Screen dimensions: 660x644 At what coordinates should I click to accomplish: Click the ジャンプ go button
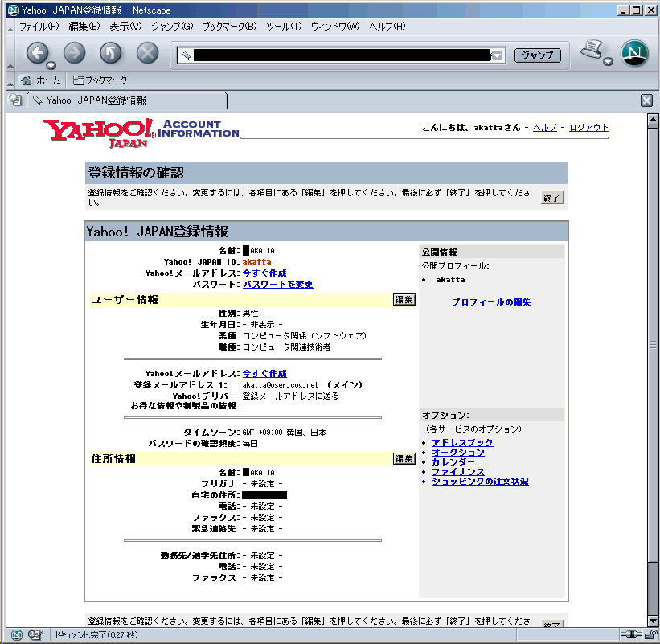pyautogui.click(x=537, y=55)
